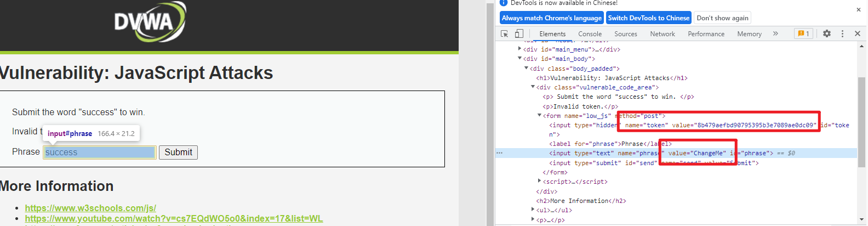Viewport: 868px width, 226px height.
Task: Click the DVWA logo
Action: 150,22
